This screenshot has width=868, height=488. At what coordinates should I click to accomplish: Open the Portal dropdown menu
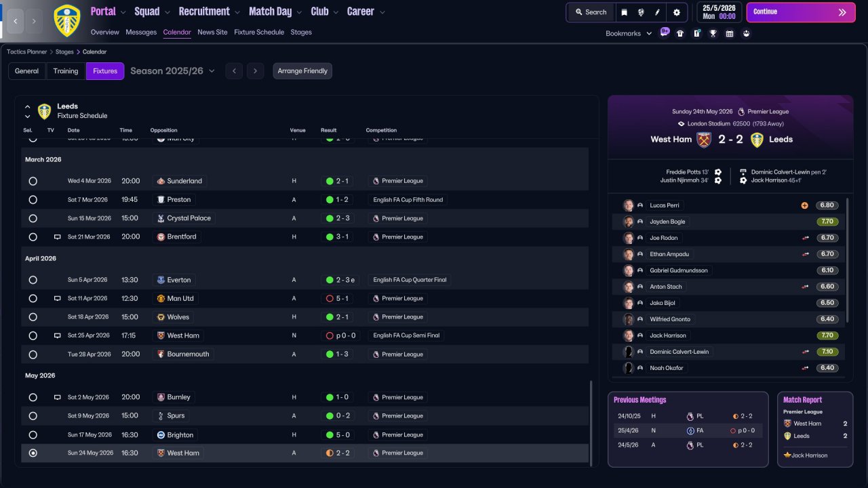108,12
